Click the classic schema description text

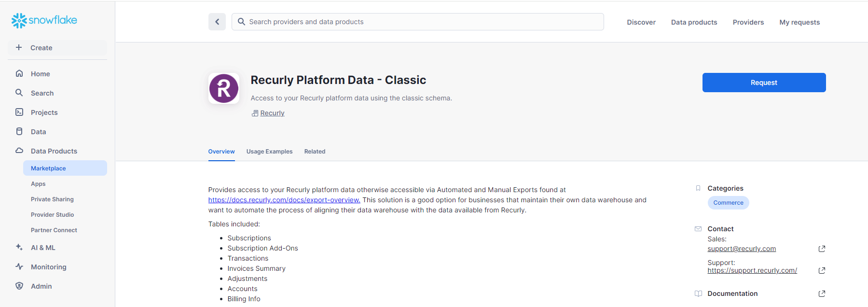(x=351, y=98)
